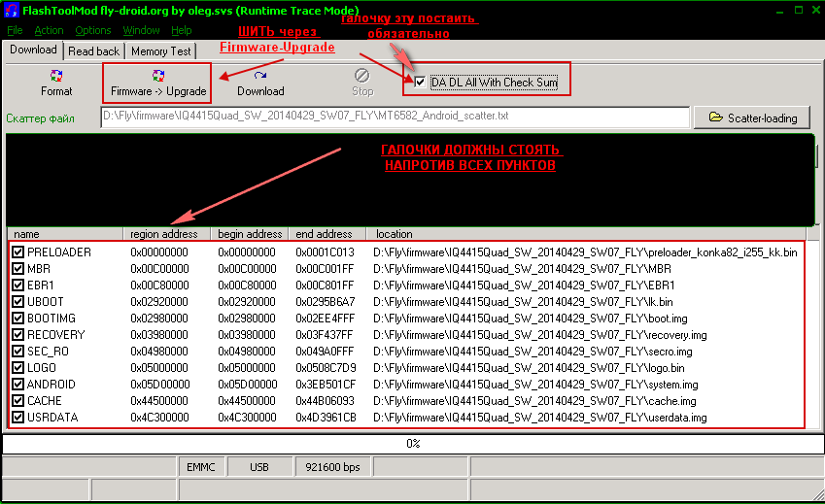Uncheck the PRELOADER partition checkbox
825x504 pixels.
coord(18,252)
